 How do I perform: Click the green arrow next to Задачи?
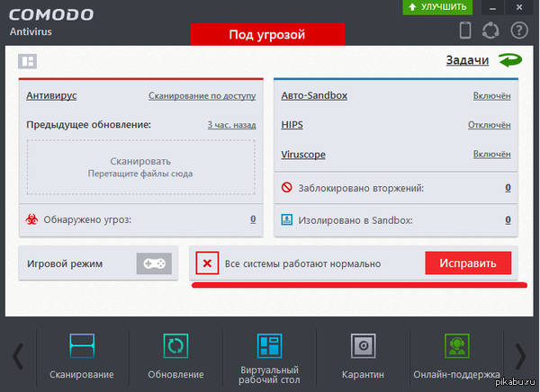click(x=510, y=60)
